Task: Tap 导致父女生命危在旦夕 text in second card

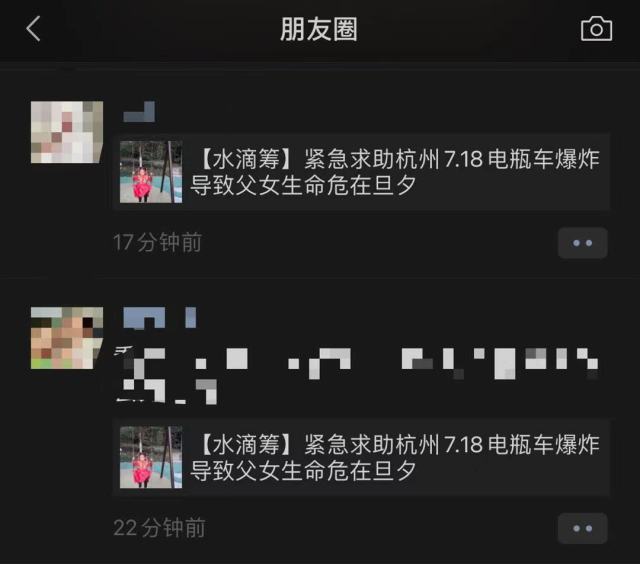Action: tap(303, 471)
